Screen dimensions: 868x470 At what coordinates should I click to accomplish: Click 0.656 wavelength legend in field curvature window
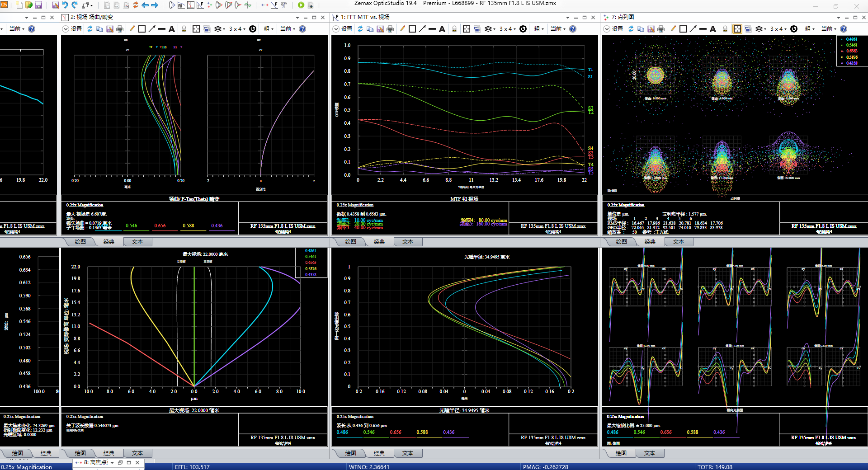pos(160,226)
